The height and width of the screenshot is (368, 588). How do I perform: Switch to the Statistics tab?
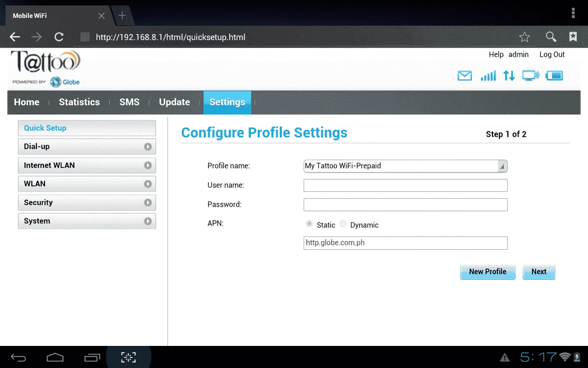tap(79, 102)
